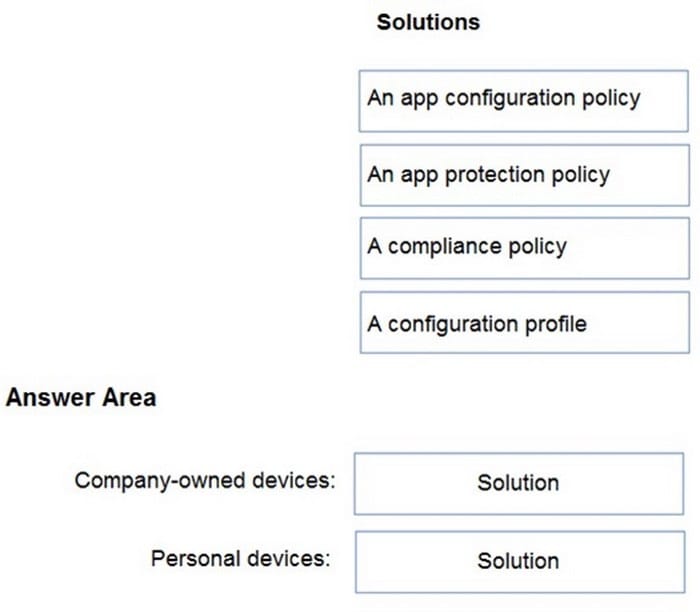Pick the 'A configuration profile' solution box

point(525,322)
